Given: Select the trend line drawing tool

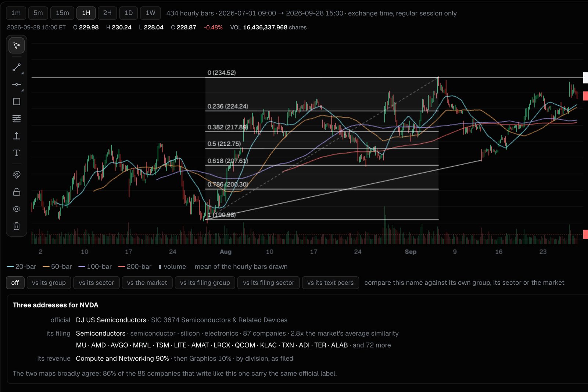Looking at the screenshot, I should point(17,67).
